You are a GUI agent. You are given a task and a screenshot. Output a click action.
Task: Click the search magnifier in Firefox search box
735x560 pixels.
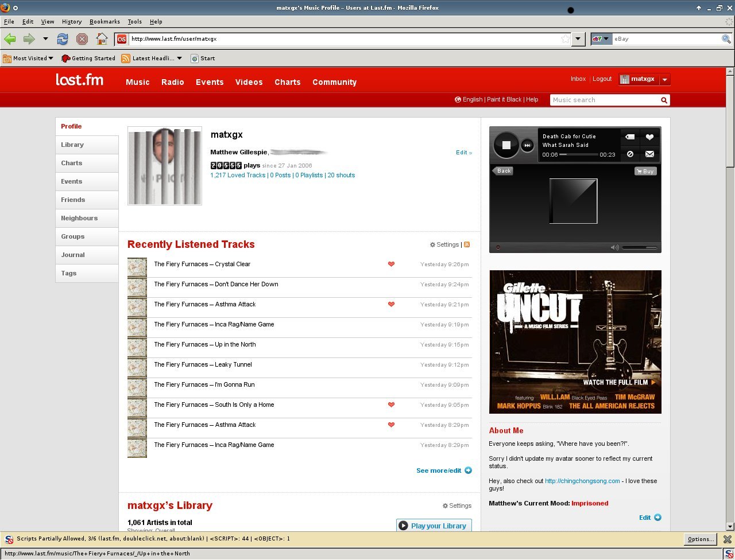pyautogui.click(x=726, y=39)
